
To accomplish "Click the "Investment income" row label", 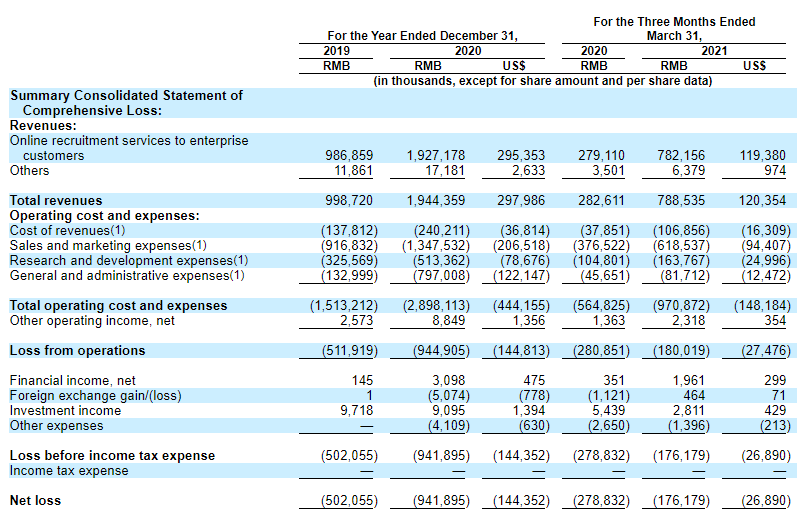I will pos(65,411).
